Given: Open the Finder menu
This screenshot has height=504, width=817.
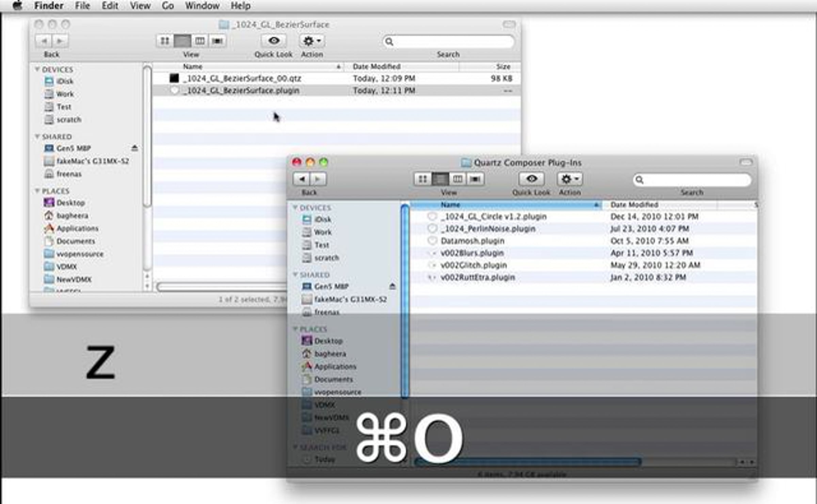Looking at the screenshot, I should [x=49, y=6].
